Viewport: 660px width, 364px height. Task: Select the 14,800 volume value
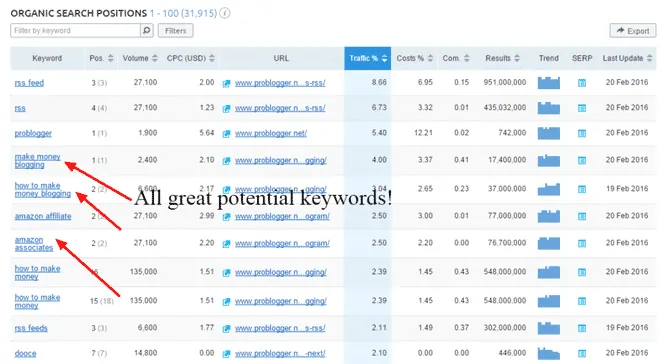pyautogui.click(x=145, y=353)
